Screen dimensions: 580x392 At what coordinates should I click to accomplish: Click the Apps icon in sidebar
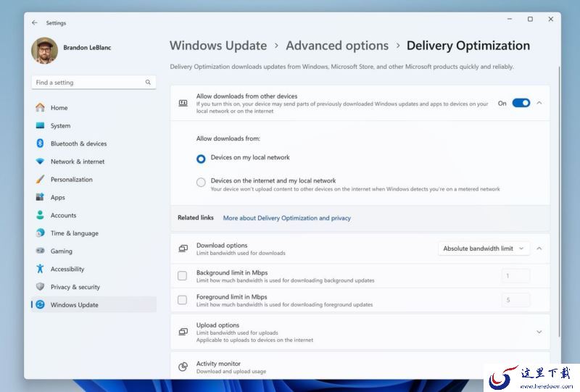pos(40,197)
